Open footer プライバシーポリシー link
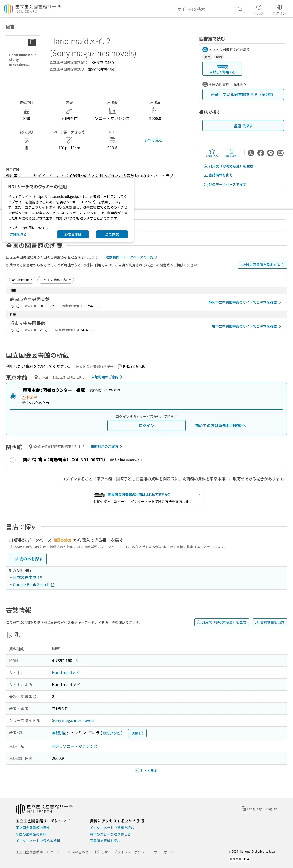 (x=131, y=852)
